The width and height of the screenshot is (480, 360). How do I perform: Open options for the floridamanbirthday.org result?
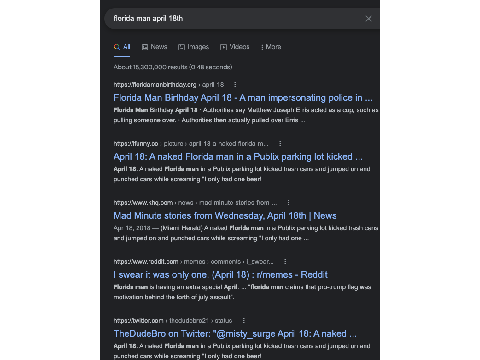point(235,85)
